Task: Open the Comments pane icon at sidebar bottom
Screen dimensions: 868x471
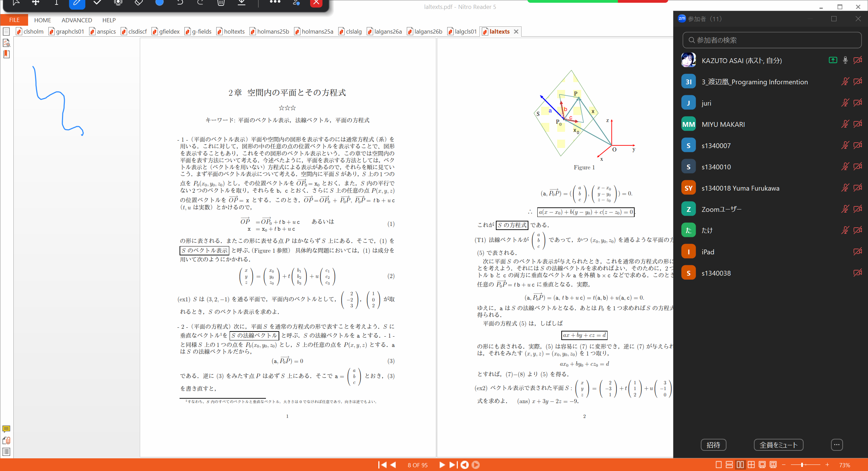Action: coord(6,429)
